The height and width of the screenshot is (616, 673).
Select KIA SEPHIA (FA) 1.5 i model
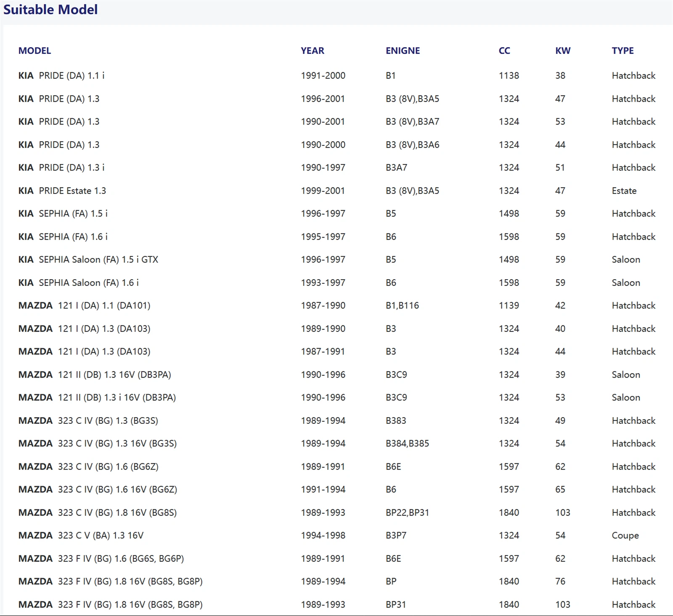63,214
